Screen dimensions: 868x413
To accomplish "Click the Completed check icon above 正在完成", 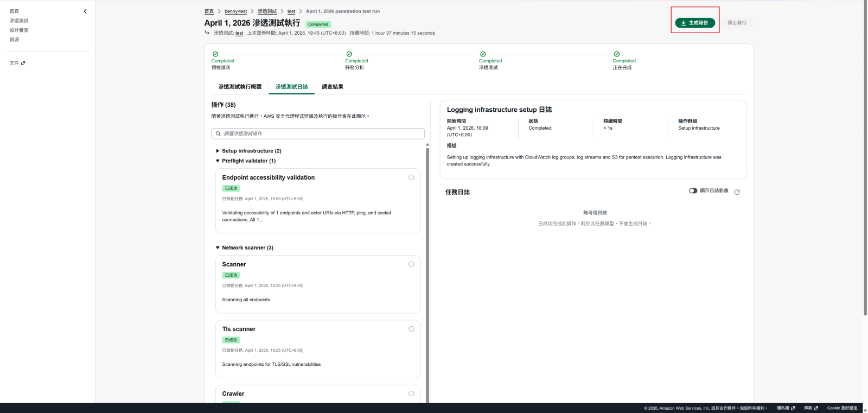I will 617,54.
